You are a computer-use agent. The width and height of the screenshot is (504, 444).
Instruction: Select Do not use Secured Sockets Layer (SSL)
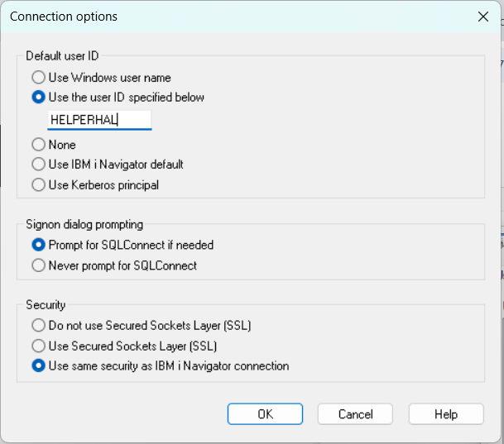pos(38,325)
